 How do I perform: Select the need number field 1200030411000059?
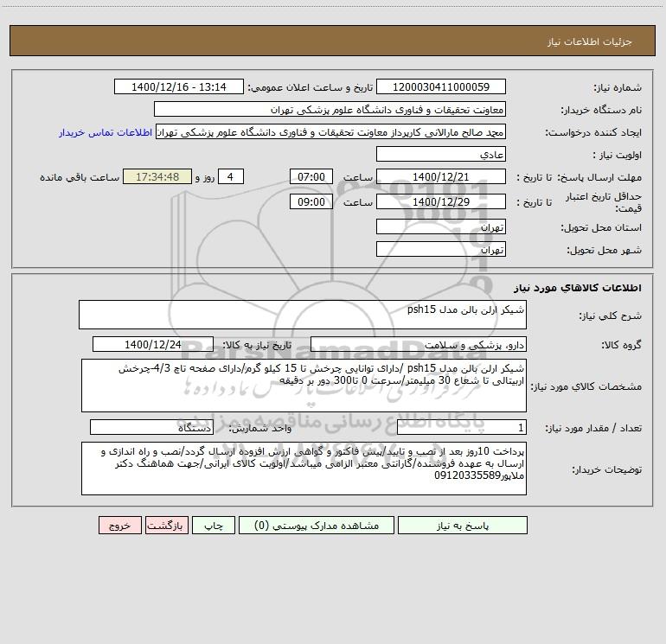[441, 86]
